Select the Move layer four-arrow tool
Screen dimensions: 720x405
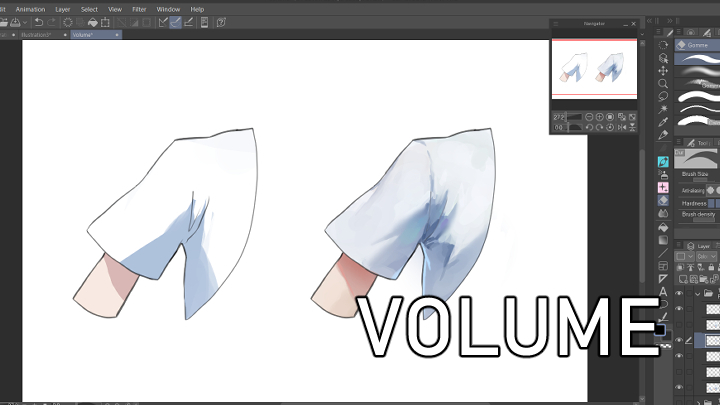pyautogui.click(x=663, y=71)
